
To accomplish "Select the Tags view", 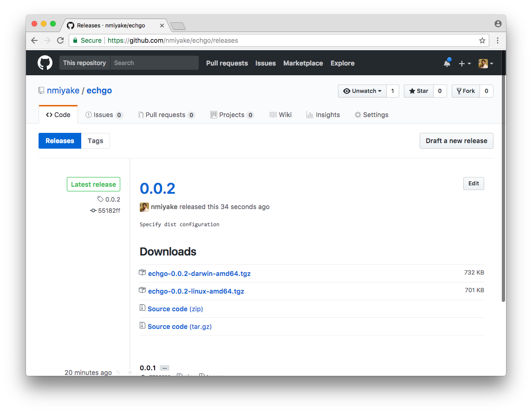I will coord(95,141).
